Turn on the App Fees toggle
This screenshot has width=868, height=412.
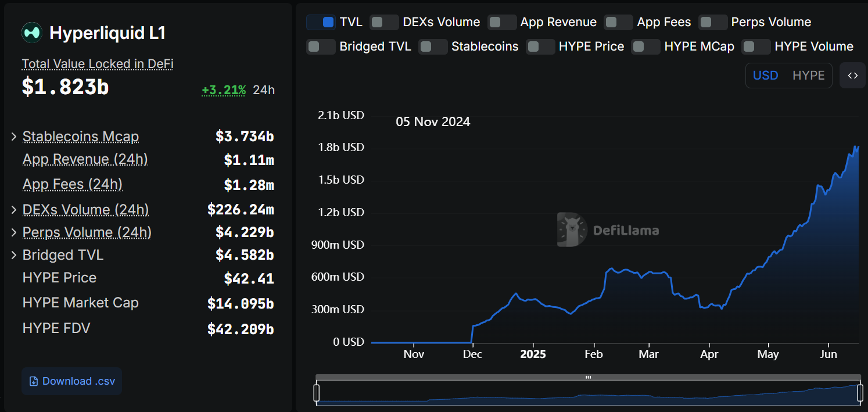pyautogui.click(x=618, y=22)
